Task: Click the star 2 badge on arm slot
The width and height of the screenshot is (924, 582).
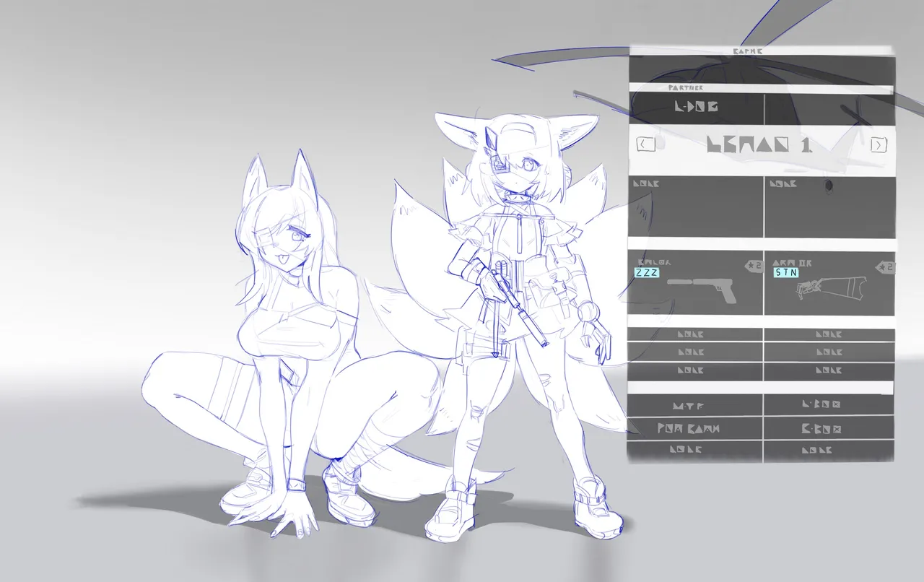Action: [x=884, y=266]
